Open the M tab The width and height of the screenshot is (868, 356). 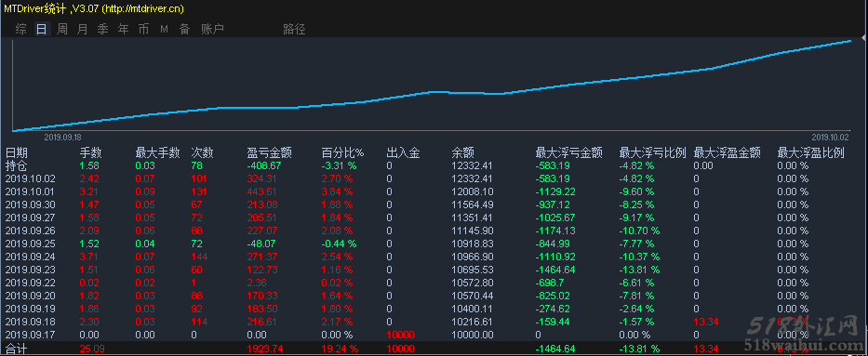tap(164, 30)
